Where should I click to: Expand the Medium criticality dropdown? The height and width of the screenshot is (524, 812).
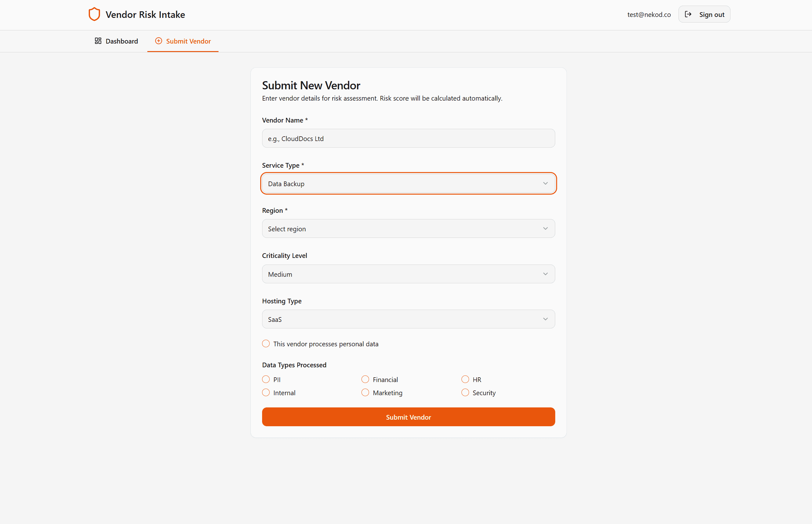402,274
